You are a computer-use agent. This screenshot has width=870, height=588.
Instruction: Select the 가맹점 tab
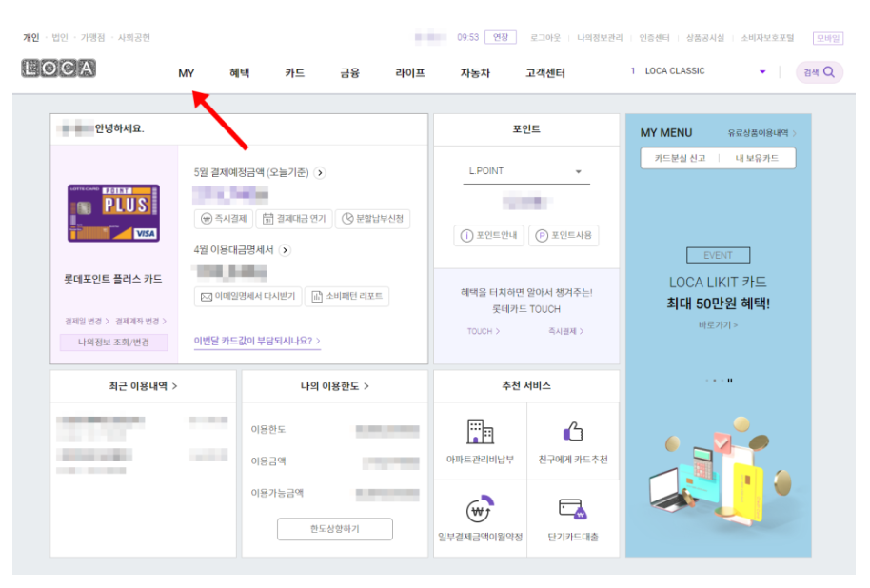(x=92, y=38)
